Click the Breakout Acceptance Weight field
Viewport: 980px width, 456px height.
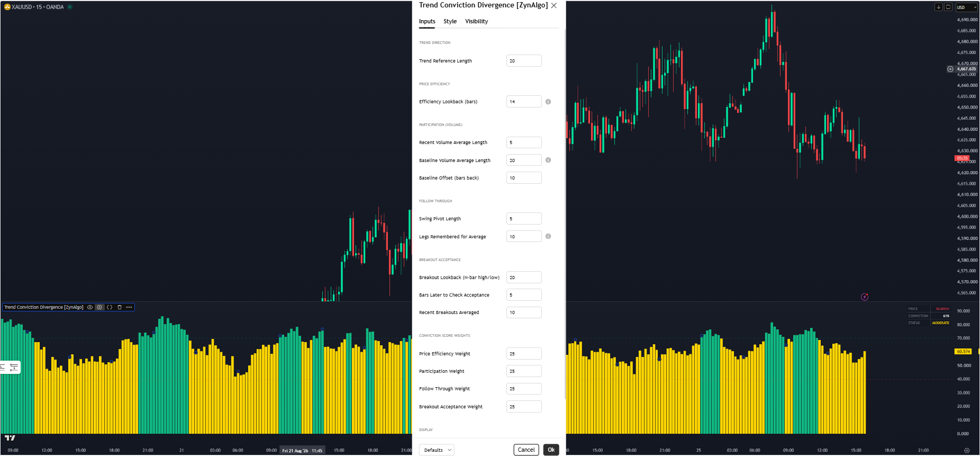pyautogui.click(x=524, y=407)
